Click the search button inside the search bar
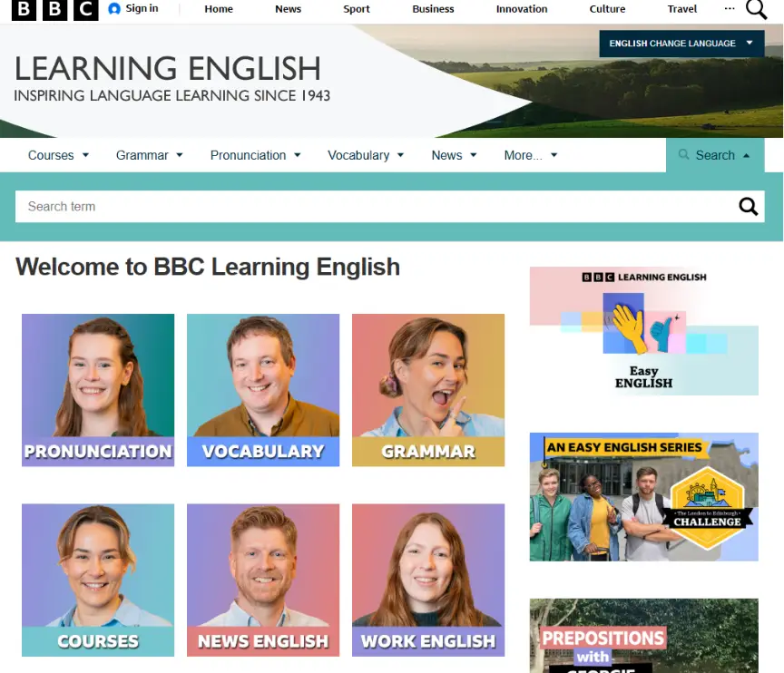This screenshot has height=673, width=784. click(749, 206)
